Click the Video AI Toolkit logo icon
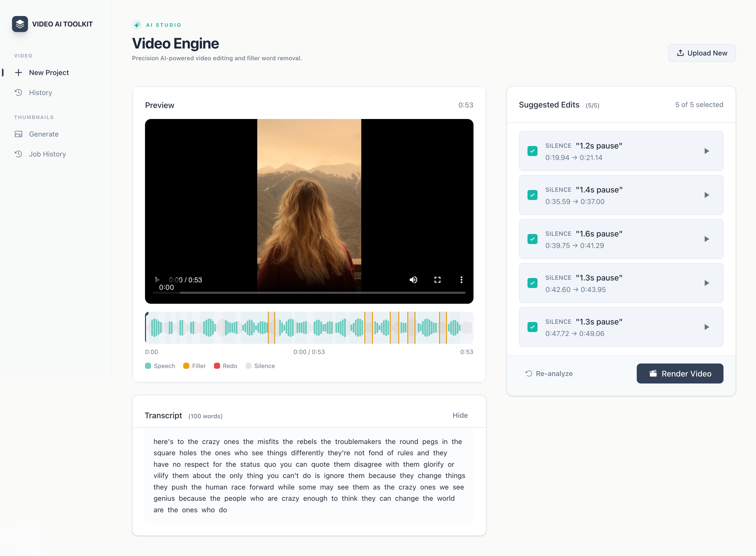 [x=20, y=24]
